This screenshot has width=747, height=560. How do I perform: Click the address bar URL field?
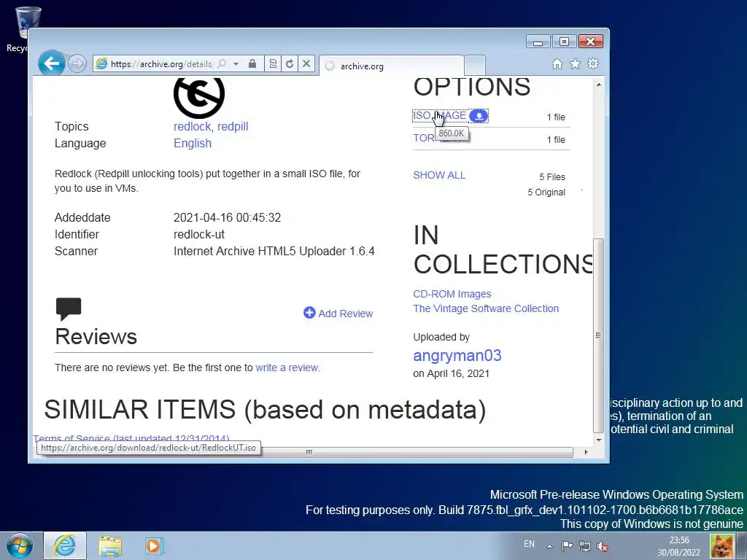pos(161,64)
